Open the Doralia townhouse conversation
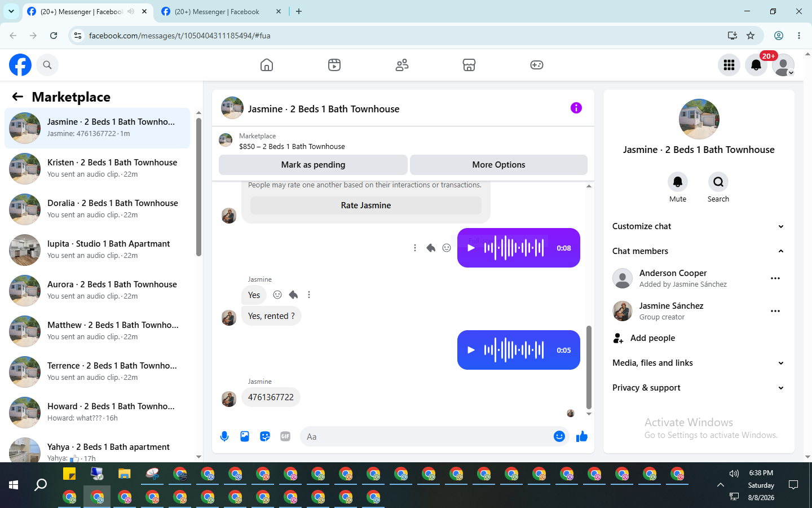This screenshot has height=508, width=812. 98,209
